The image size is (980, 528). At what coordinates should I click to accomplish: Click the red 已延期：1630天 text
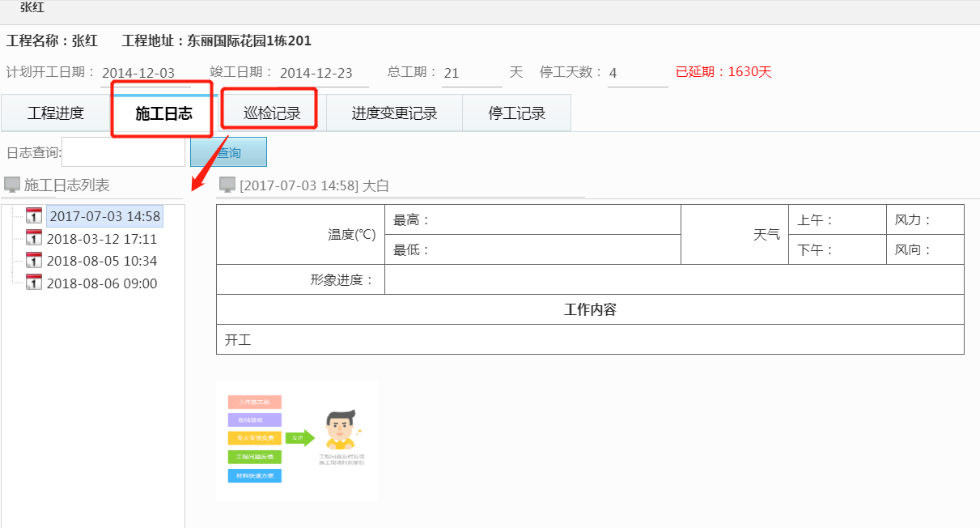pyautogui.click(x=723, y=72)
